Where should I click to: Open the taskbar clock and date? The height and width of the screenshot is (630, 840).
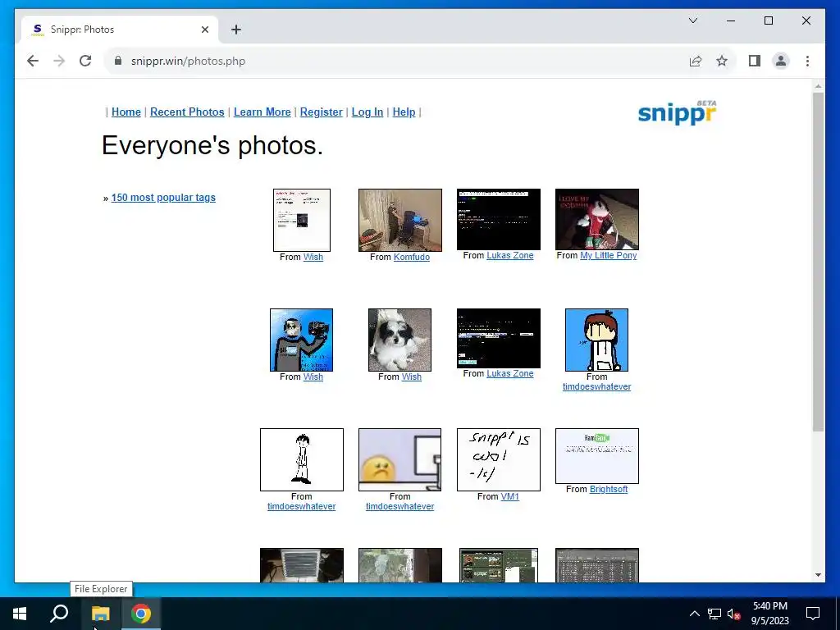(x=769, y=614)
